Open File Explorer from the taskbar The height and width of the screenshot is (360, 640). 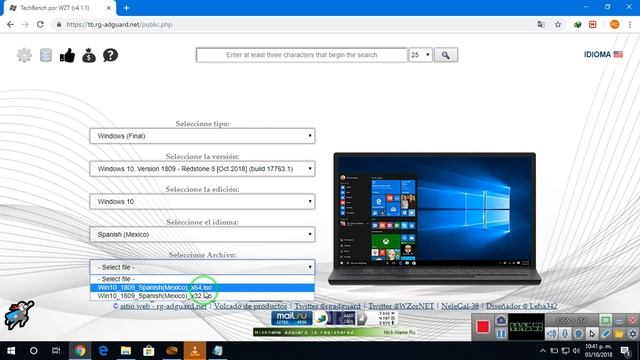[x=126, y=351]
